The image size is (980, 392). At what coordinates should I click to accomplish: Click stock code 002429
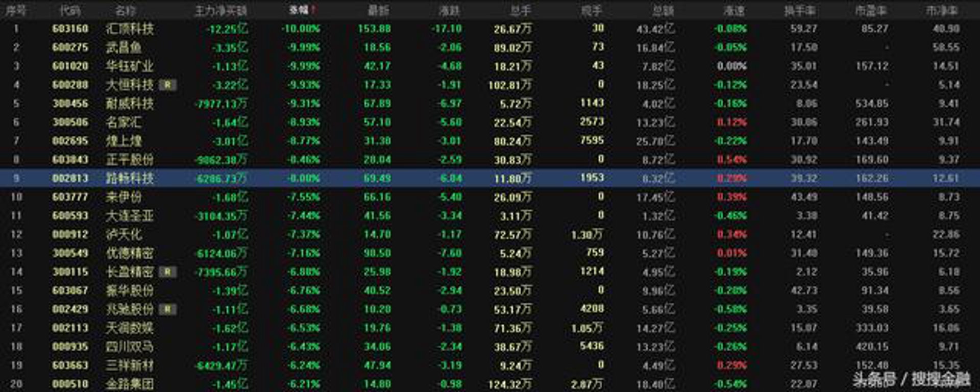[70, 309]
